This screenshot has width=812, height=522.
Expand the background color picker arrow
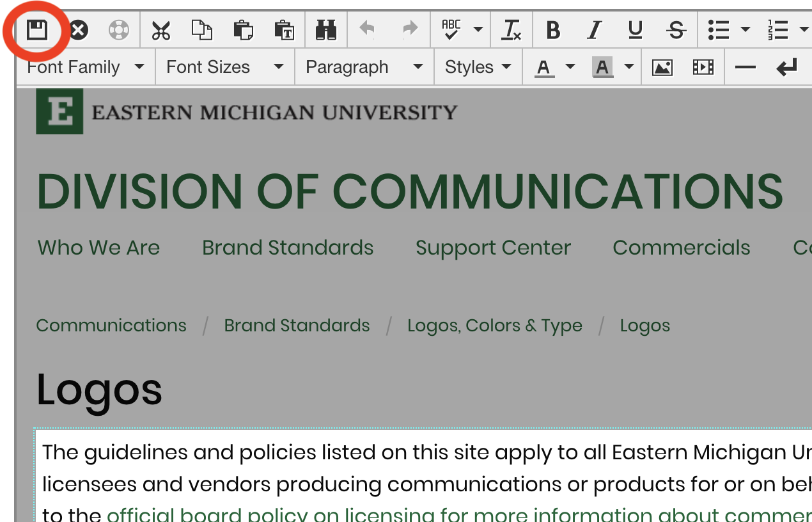(x=629, y=67)
